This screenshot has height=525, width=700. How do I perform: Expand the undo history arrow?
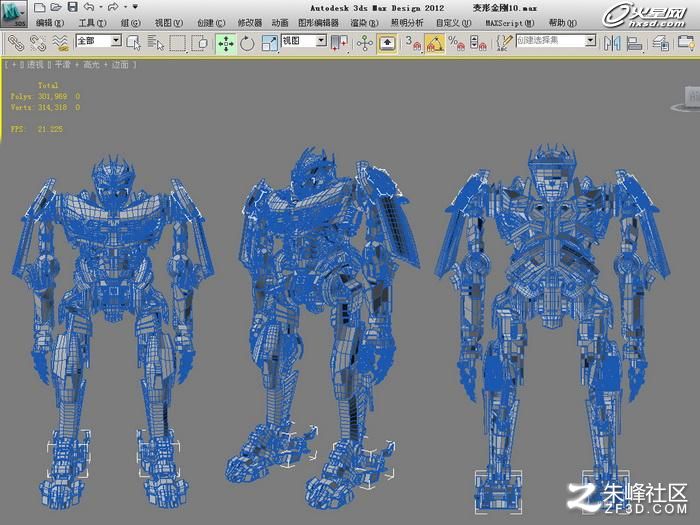click(100, 7)
